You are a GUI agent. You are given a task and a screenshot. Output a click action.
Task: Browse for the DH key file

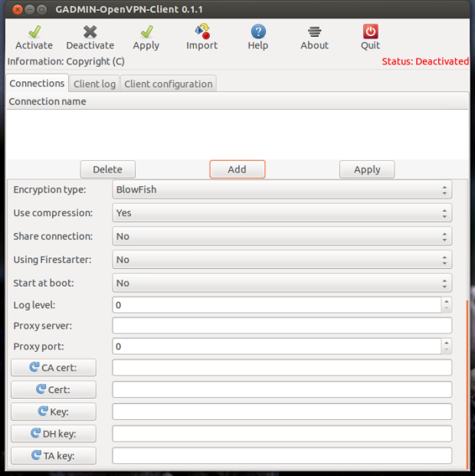click(54, 434)
